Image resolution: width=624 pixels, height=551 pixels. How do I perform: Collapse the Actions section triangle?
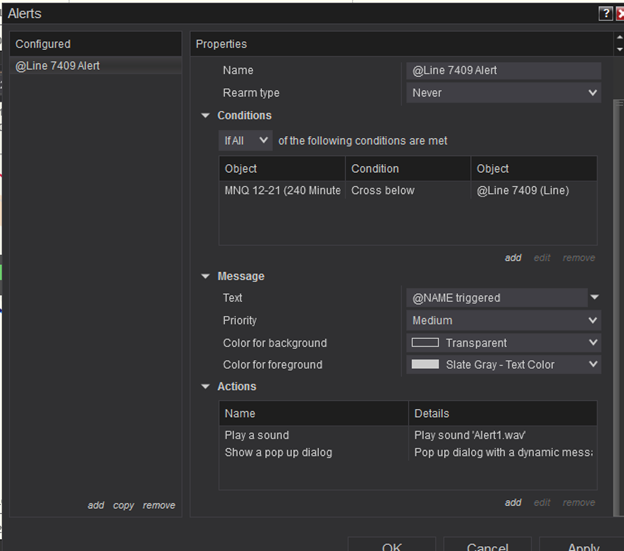pyautogui.click(x=205, y=387)
